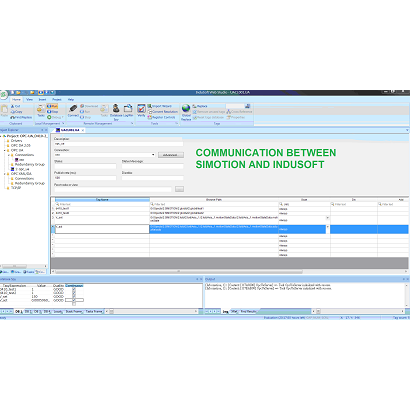410x410 pixels.
Task: Close the Output panel
Action: click(x=407, y=279)
